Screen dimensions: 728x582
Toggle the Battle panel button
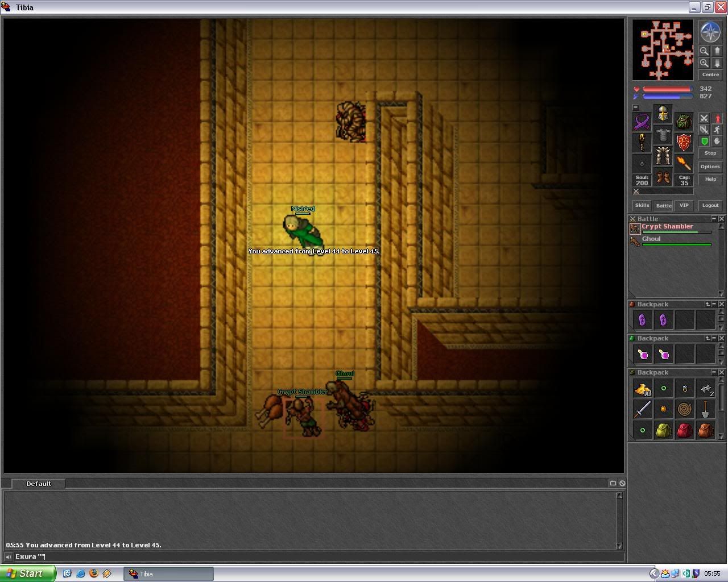[664, 205]
